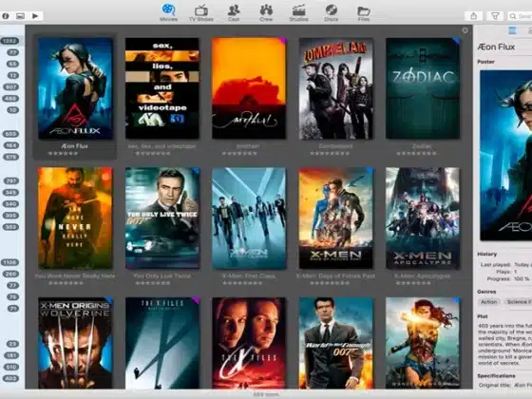The width and height of the screenshot is (532, 399).
Task: Select the red X-Files poster
Action: [x=249, y=343]
